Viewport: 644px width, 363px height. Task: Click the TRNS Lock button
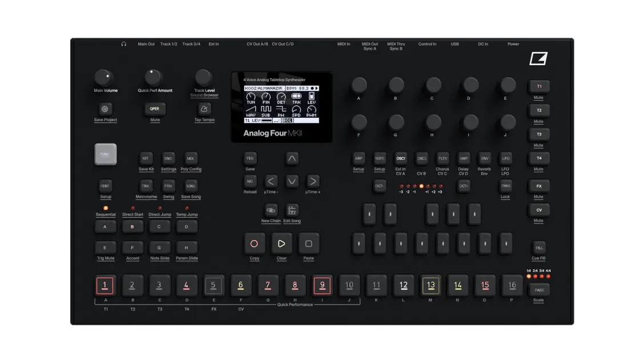click(x=506, y=186)
